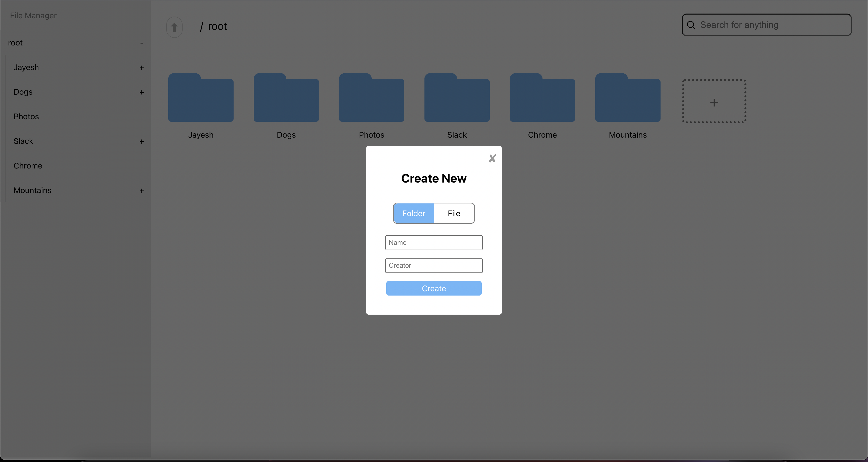
Task: Click into the Name input field
Action: click(434, 243)
